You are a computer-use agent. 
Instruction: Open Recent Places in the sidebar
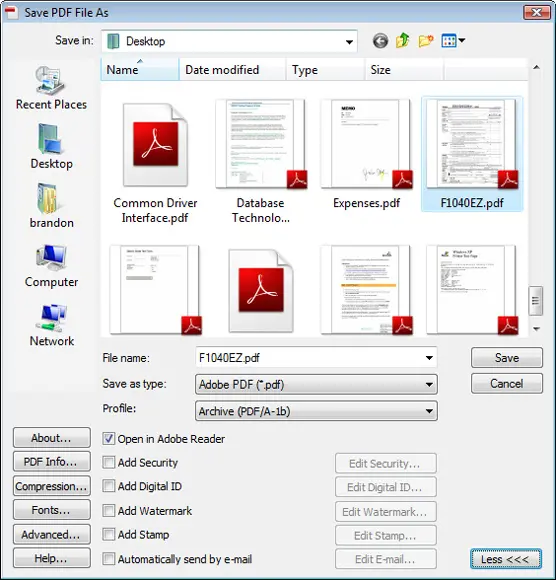point(51,88)
